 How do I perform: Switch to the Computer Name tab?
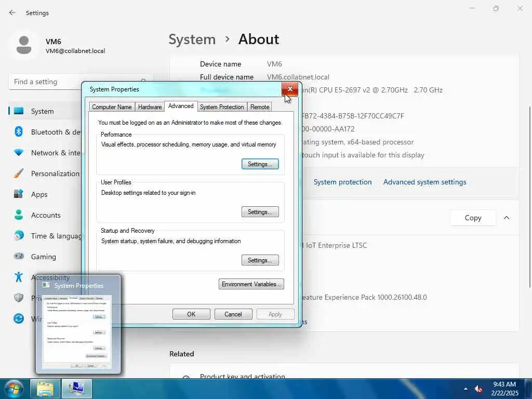point(112,107)
